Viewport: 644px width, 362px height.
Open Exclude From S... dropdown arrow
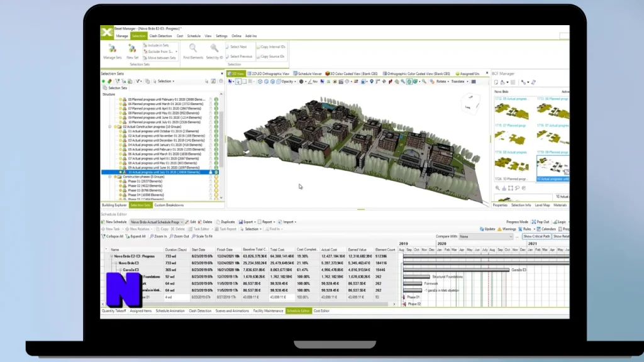pos(176,52)
